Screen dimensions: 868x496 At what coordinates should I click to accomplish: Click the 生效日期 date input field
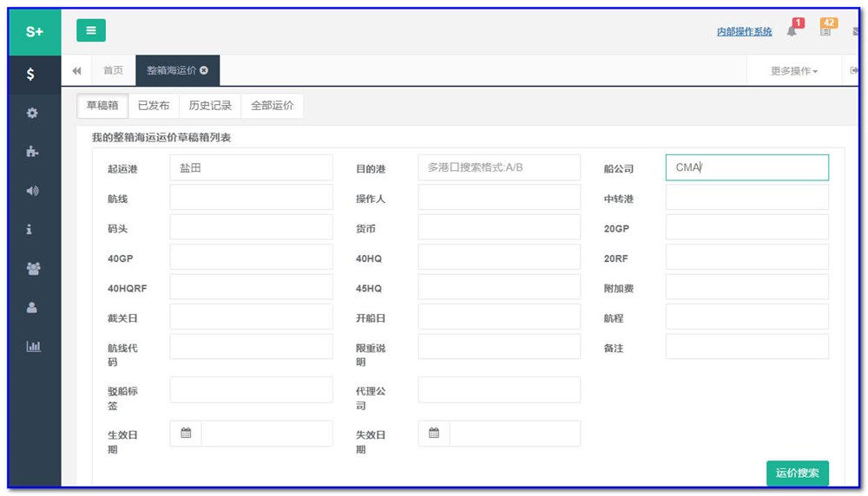tap(266, 434)
